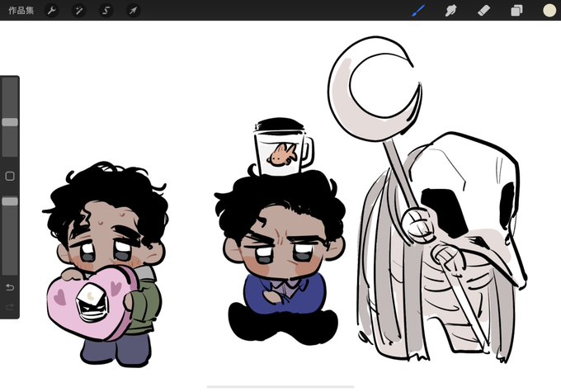Activate the Transform arrow tool
Image resolution: width=561 pixels, height=392 pixels.
point(133,11)
